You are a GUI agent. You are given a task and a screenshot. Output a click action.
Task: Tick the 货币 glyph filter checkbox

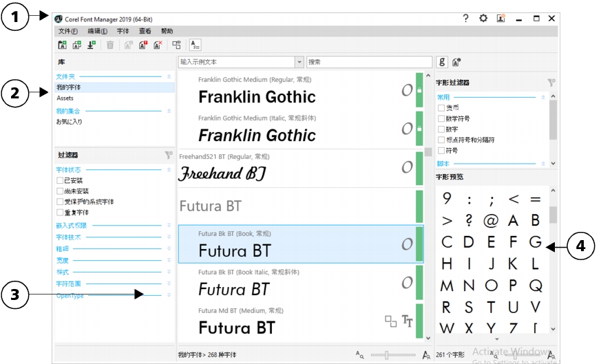click(x=441, y=108)
